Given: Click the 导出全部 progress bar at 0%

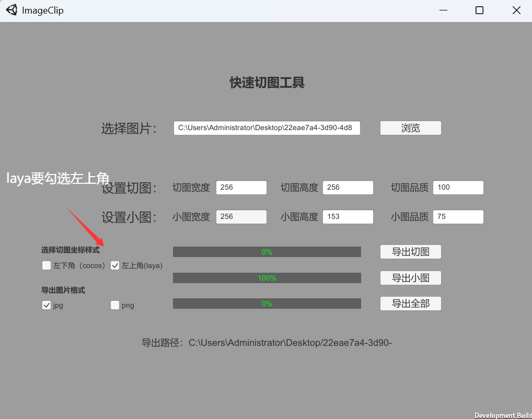Looking at the screenshot, I should pos(267,304).
